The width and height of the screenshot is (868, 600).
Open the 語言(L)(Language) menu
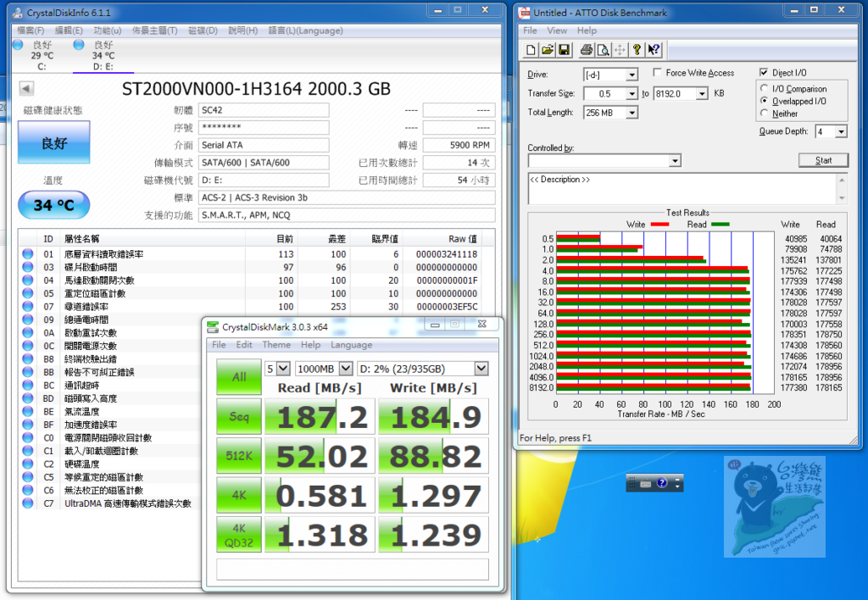305,31
